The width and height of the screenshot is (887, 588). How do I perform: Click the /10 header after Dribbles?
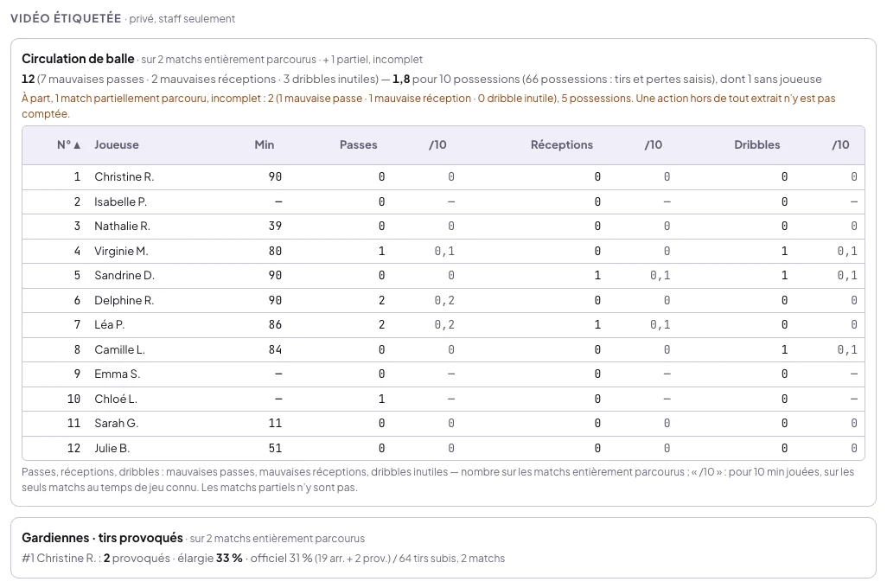(840, 145)
